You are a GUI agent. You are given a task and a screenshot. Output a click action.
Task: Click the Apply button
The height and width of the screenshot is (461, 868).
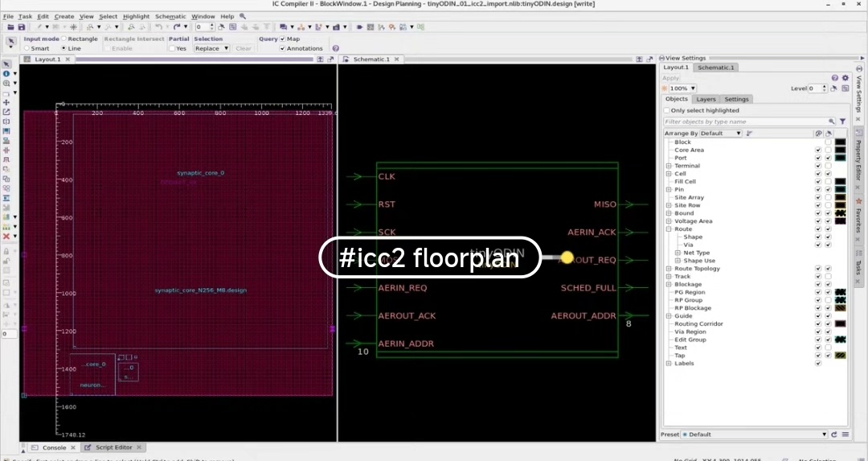670,78
